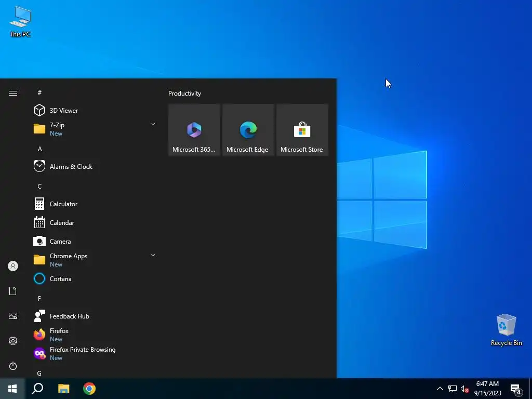Open the Action Center notifications icon
This screenshot has width=532, height=399.
(516, 389)
